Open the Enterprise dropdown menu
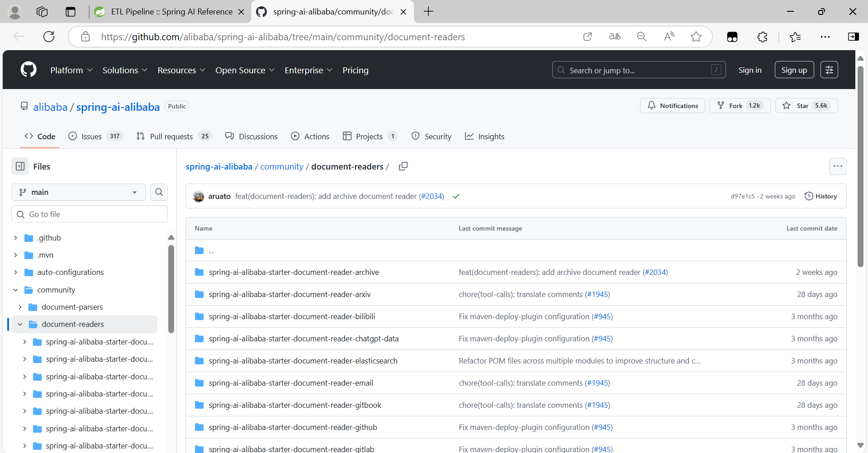The width and height of the screenshot is (868, 453). click(308, 70)
